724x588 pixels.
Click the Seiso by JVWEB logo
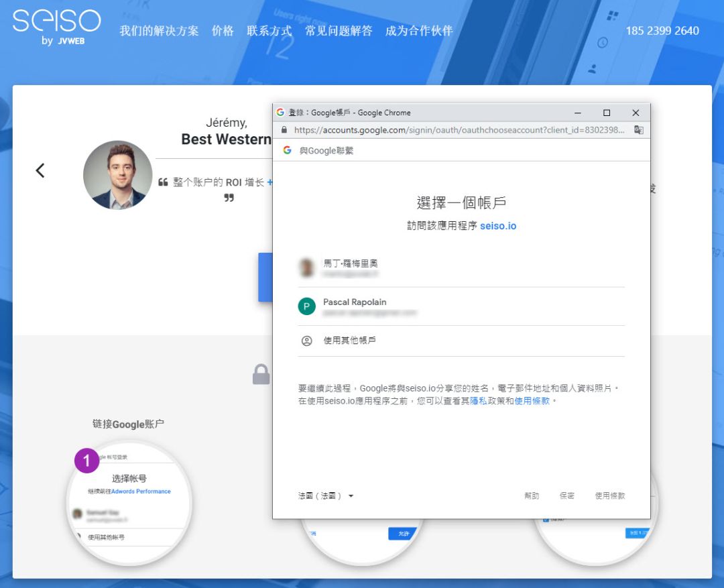pyautogui.click(x=56, y=27)
